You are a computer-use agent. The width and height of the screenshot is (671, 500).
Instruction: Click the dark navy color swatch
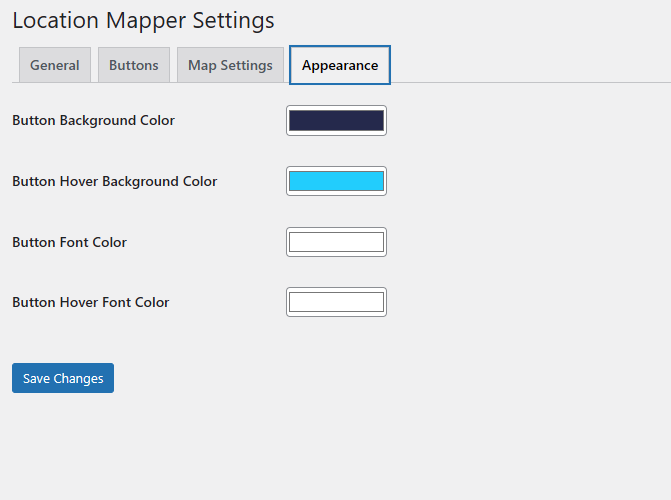pyautogui.click(x=336, y=121)
